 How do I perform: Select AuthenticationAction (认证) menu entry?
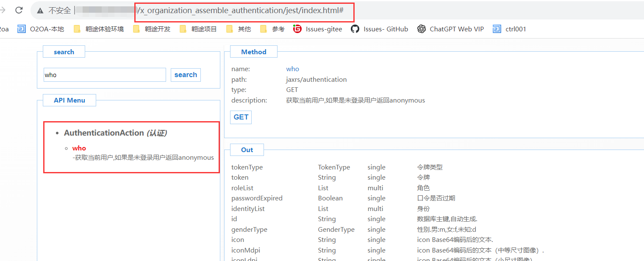click(x=116, y=133)
